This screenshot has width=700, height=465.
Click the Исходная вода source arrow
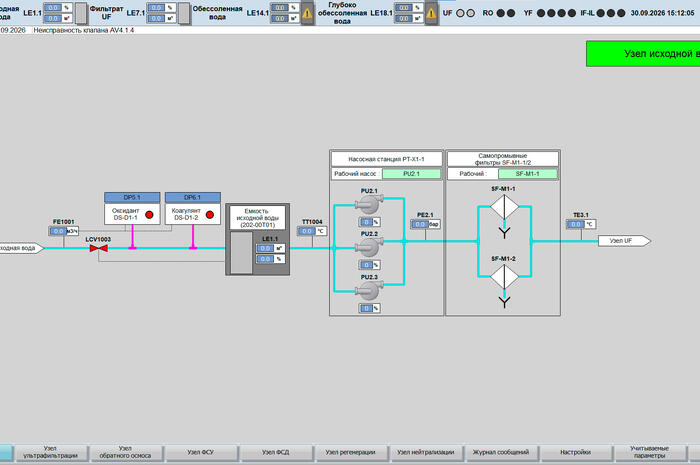pos(21,248)
